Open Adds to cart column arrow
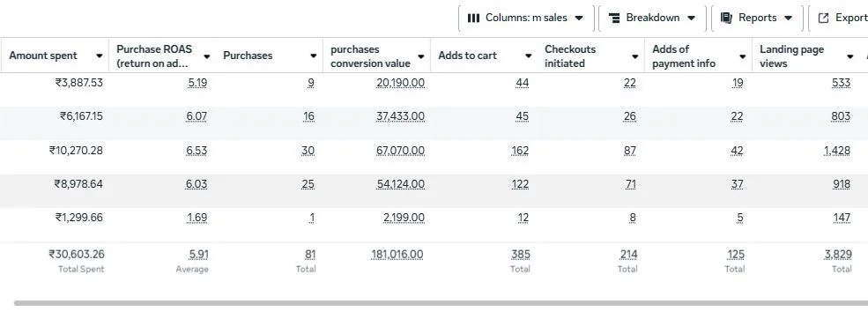 (x=528, y=56)
